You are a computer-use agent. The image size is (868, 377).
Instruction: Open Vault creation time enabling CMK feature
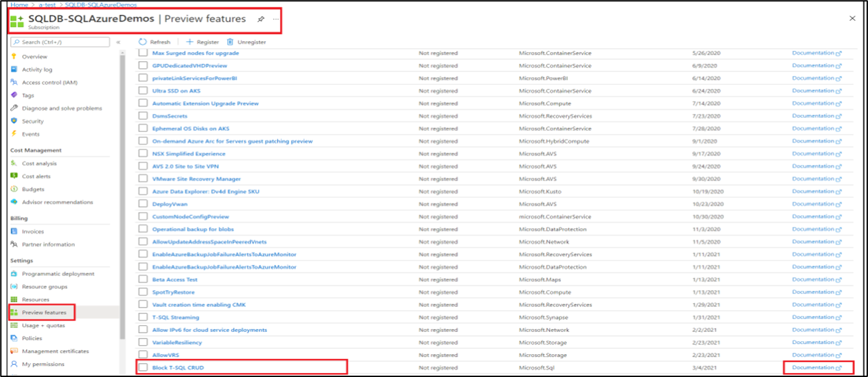tap(199, 304)
